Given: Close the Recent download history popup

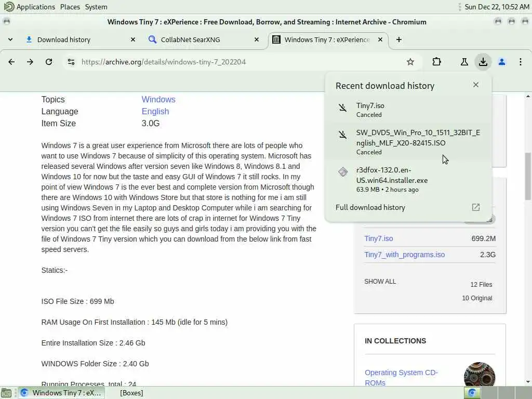Looking at the screenshot, I should 476,85.
